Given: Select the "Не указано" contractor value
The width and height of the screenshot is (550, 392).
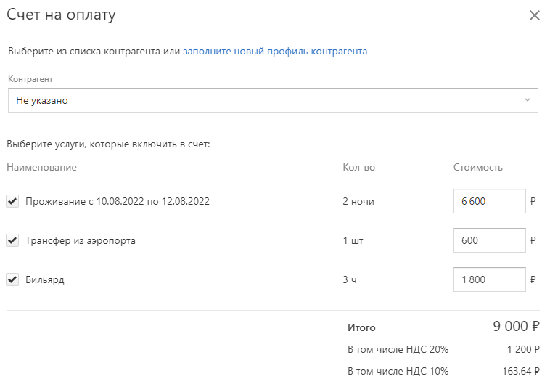Looking at the screenshot, I should (x=42, y=100).
